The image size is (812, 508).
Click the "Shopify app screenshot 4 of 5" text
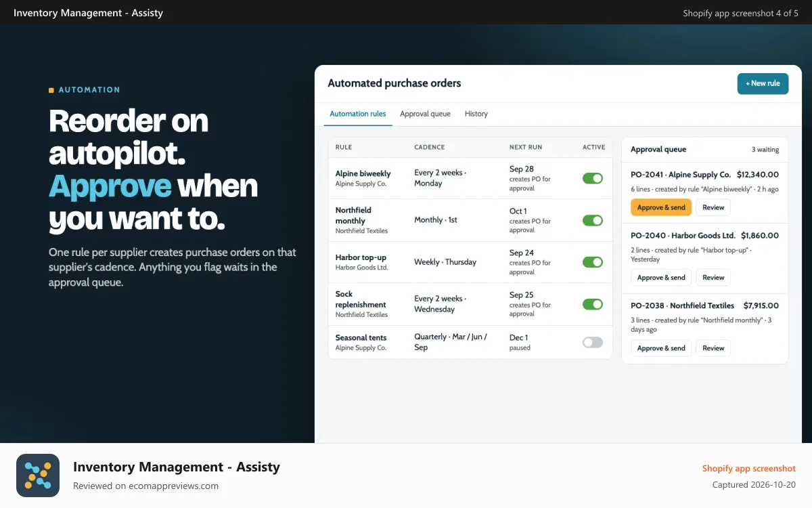pos(741,13)
